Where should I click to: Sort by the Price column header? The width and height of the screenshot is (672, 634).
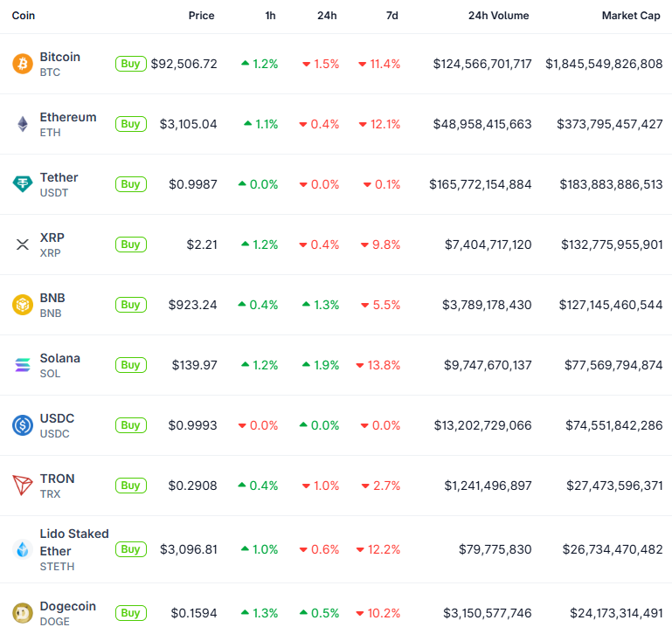point(201,16)
